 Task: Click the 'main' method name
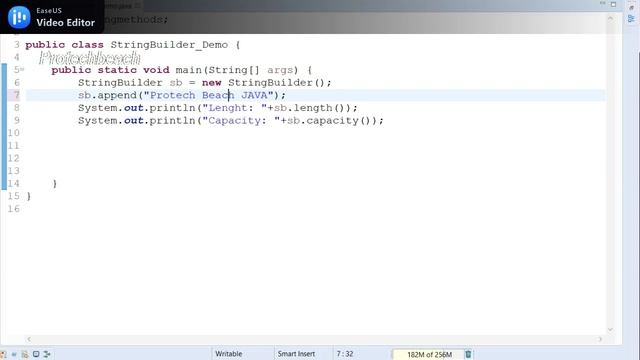[x=189, y=70]
